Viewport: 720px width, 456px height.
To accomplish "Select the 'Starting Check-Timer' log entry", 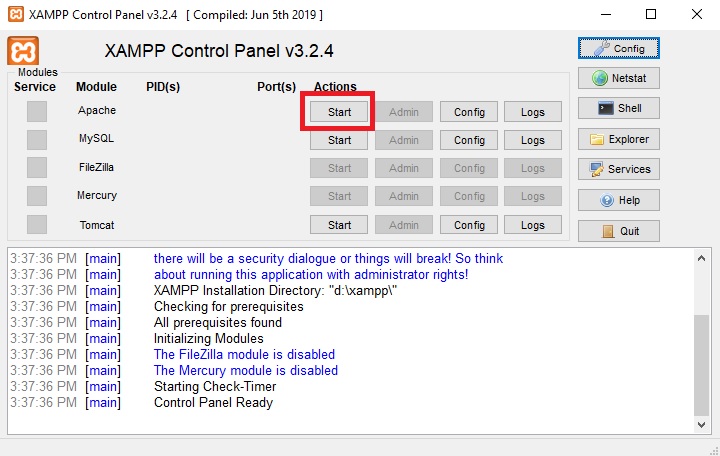I will 215,387.
